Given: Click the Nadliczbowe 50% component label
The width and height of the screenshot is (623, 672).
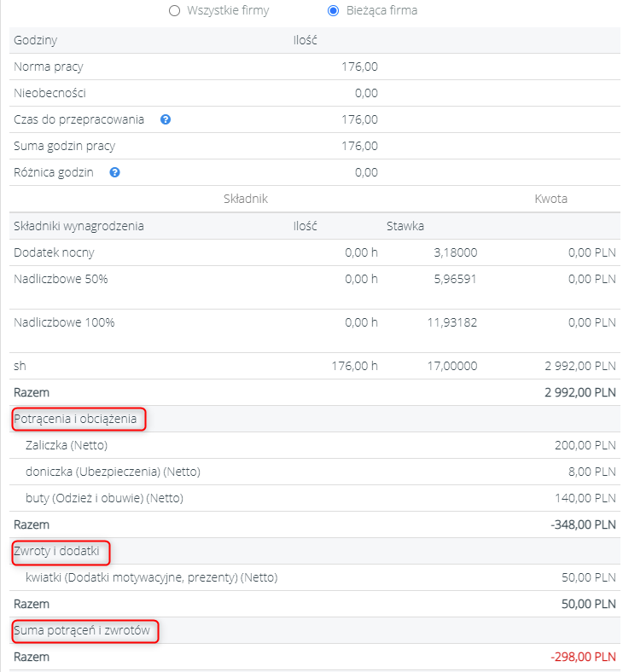Looking at the screenshot, I should tap(61, 279).
